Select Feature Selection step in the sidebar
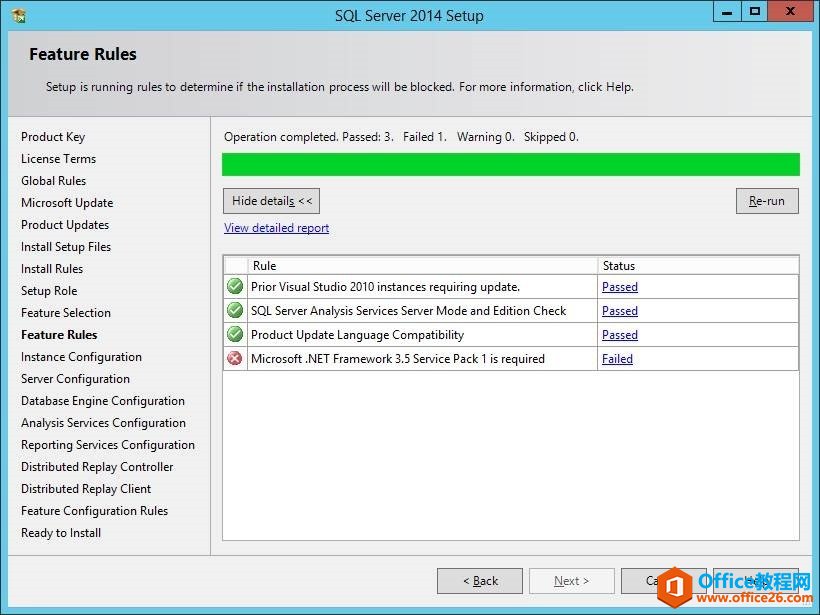The image size is (820, 615). 66,313
